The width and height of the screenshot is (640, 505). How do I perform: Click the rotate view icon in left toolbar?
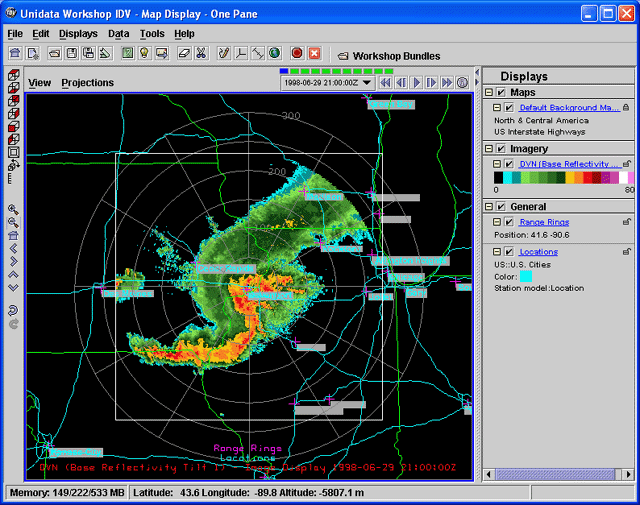tap(13, 310)
